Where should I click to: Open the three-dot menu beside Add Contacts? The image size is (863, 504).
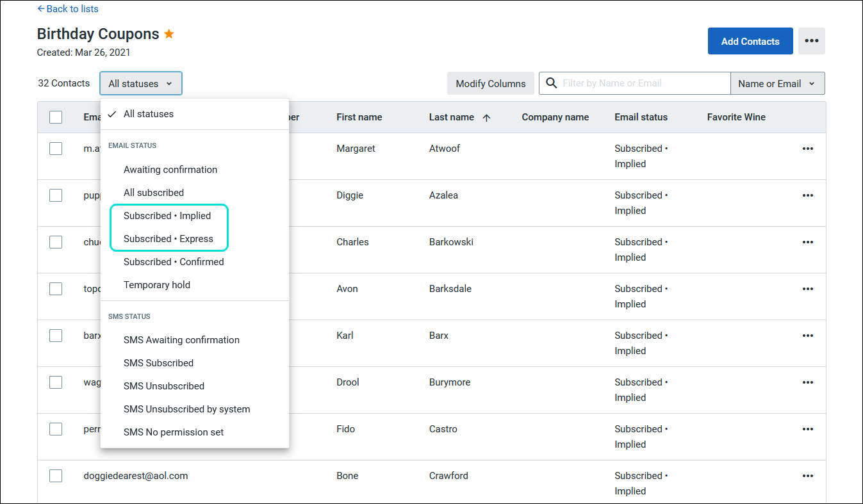(812, 41)
